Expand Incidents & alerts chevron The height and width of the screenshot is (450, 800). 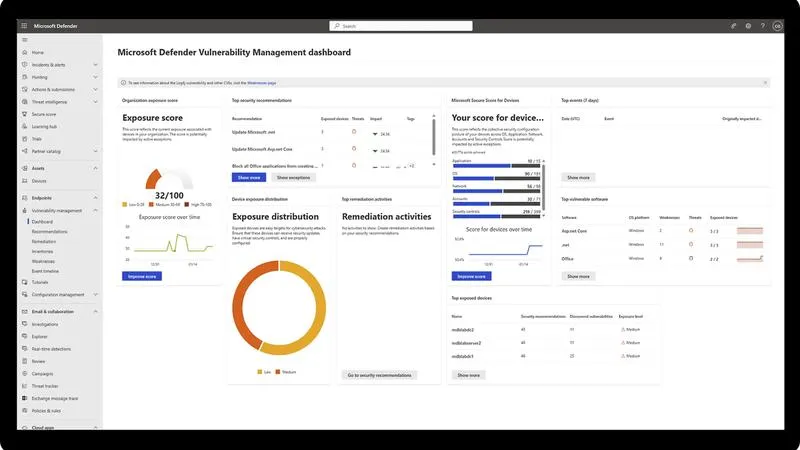point(95,65)
